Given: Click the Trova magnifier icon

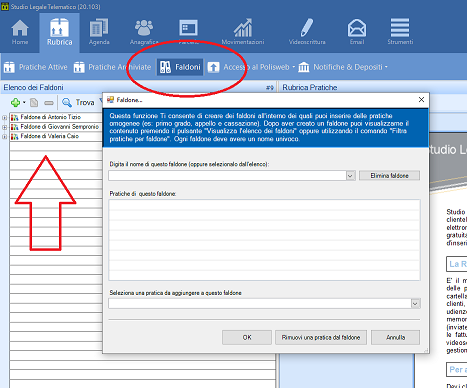Looking at the screenshot, I should (x=67, y=103).
